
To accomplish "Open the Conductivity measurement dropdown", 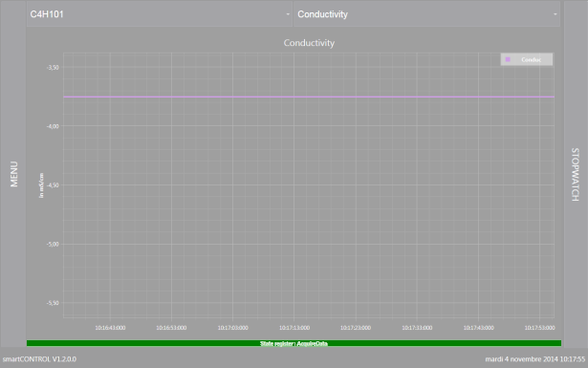I will (426, 14).
